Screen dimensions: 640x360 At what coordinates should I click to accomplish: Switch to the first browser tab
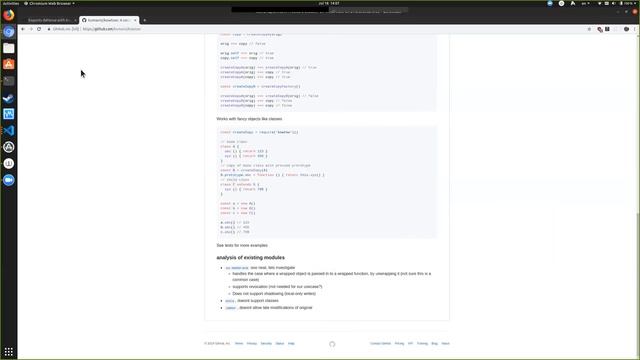click(50, 20)
